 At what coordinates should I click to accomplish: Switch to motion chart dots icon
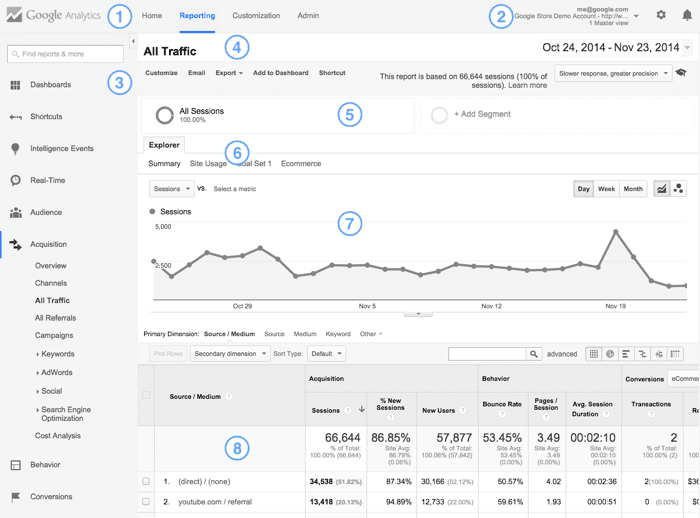pos(679,189)
